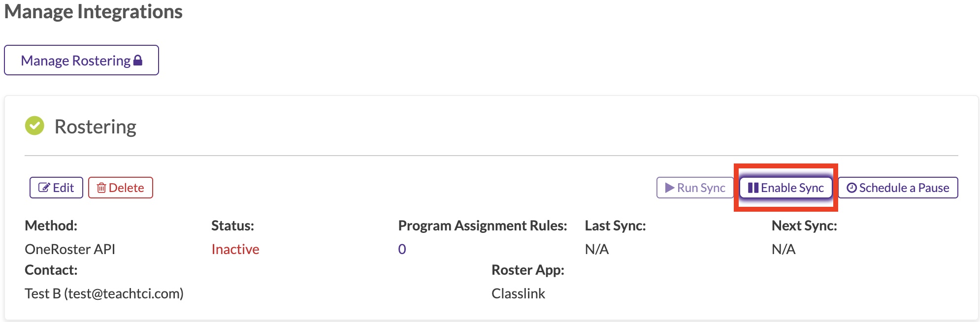Click the Test B contact email
This screenshot has width=980, height=322.
coord(104,293)
